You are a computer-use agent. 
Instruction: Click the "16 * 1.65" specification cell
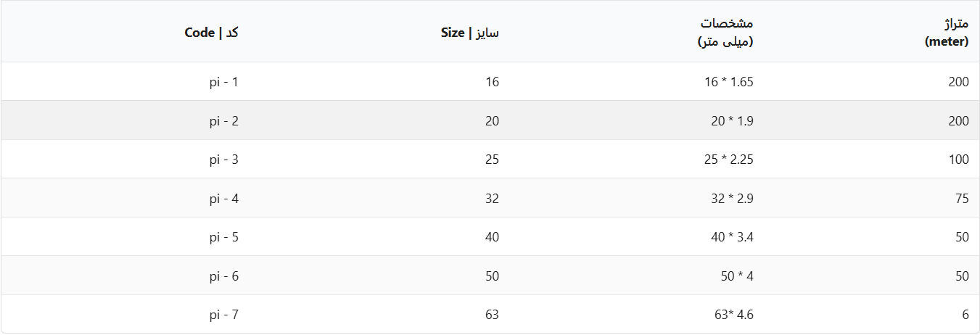(729, 82)
